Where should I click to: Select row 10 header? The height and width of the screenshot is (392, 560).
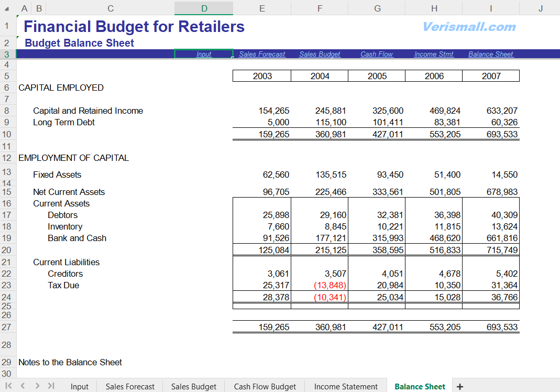tap(7, 134)
